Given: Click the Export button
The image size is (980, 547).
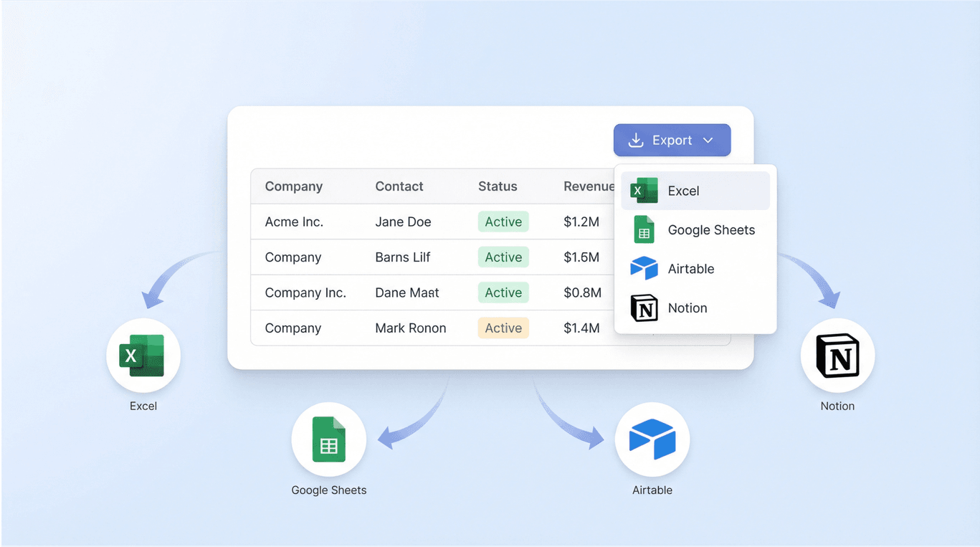Looking at the screenshot, I should point(672,140).
